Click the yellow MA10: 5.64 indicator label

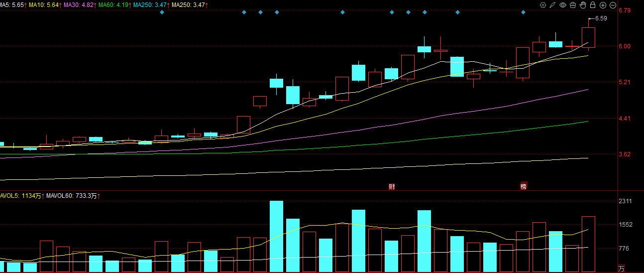[x=45, y=4]
